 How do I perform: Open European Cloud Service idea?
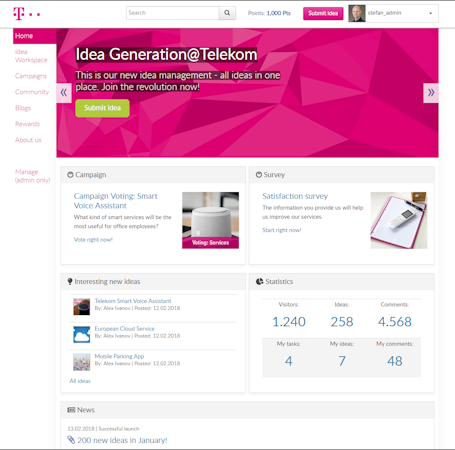[x=124, y=329]
